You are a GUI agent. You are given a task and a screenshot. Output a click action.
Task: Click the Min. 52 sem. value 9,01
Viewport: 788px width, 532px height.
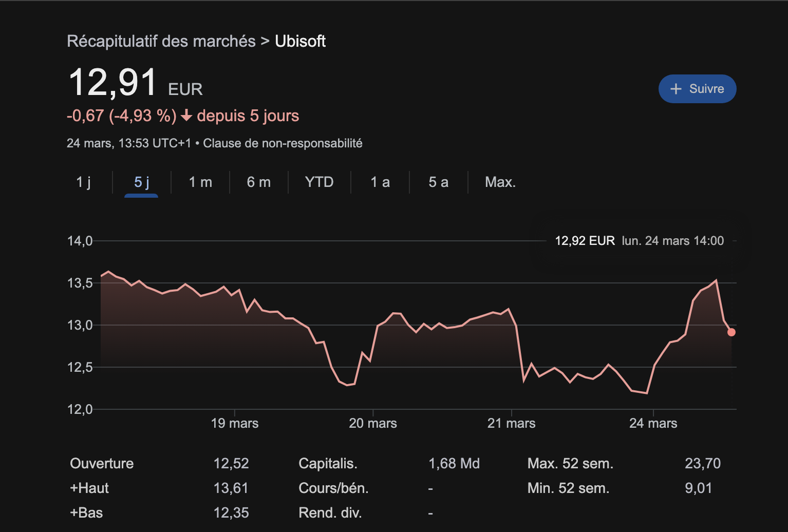pos(699,488)
